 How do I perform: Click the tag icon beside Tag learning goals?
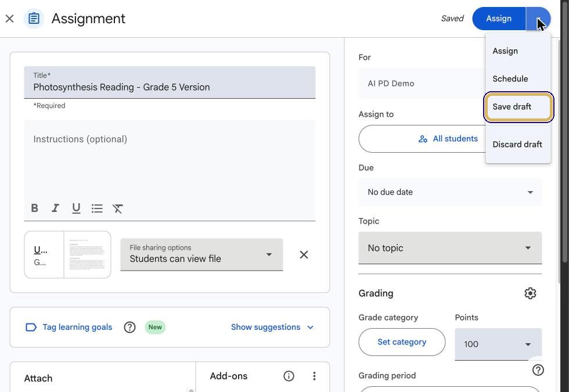coord(31,328)
